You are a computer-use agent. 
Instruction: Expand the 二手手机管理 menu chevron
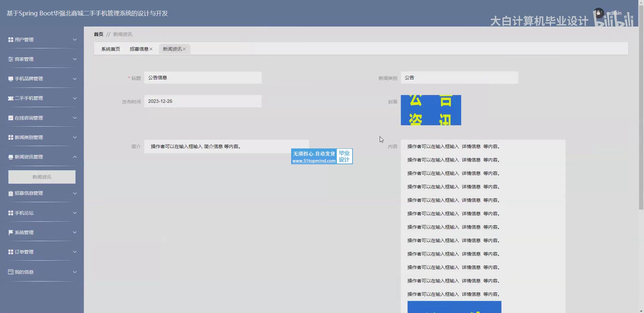(x=75, y=98)
